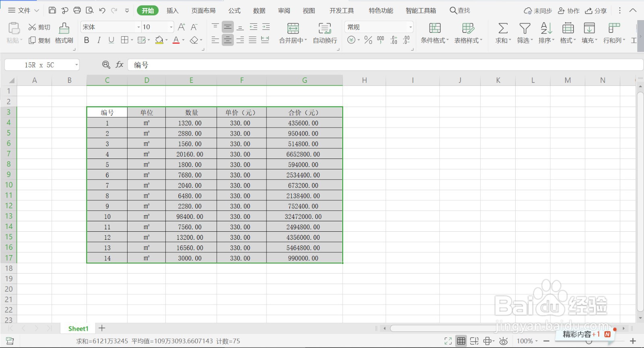644x348 pixels.
Task: Click the 分享 share button
Action: tap(596, 11)
